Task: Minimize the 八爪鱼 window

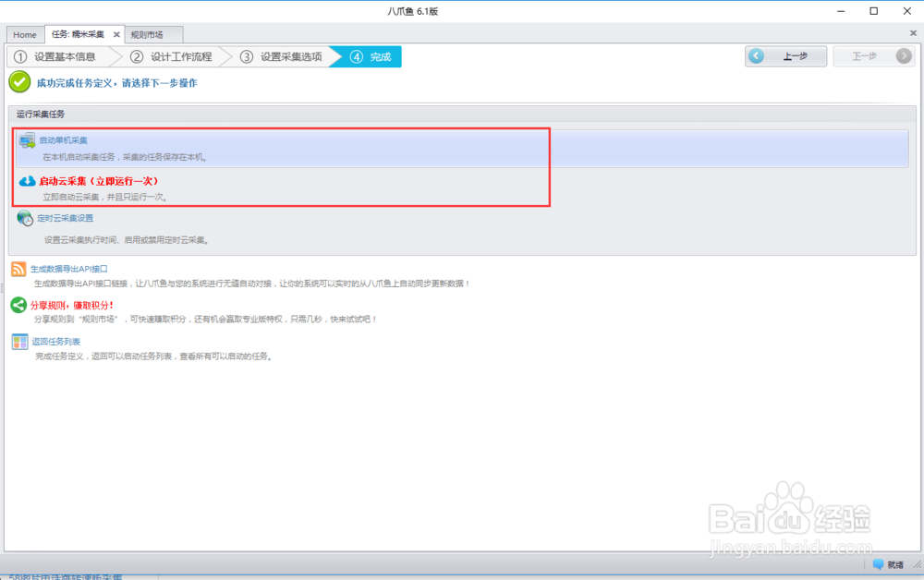Action: coord(841,11)
